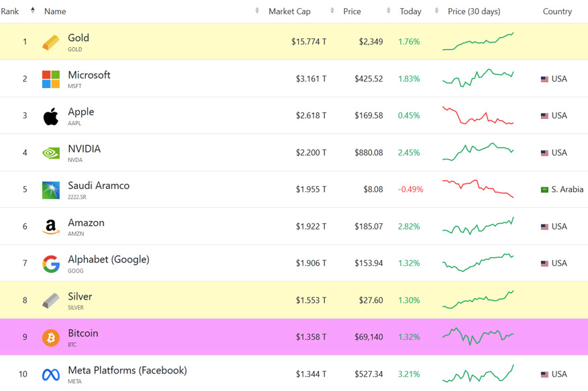
Task: Open the NVIDIA 30-day price chart
Action: coord(478,152)
